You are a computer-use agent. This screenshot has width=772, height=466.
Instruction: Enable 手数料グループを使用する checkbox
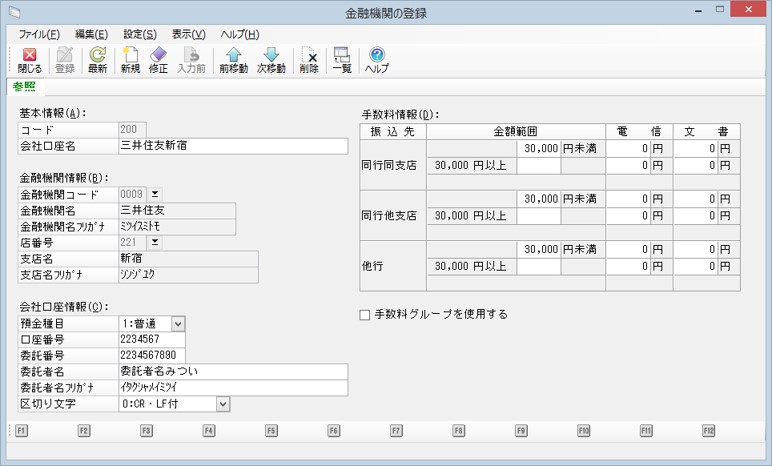[365, 315]
